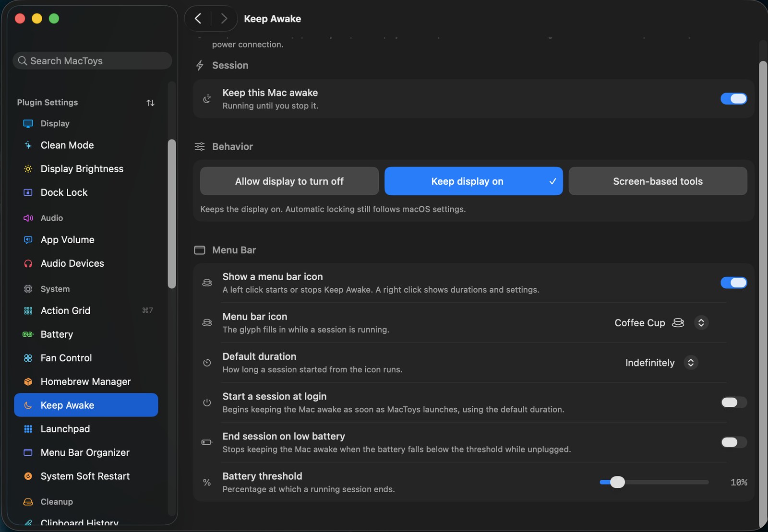Open Battery plugin settings
This screenshot has width=768, height=532.
86,334
